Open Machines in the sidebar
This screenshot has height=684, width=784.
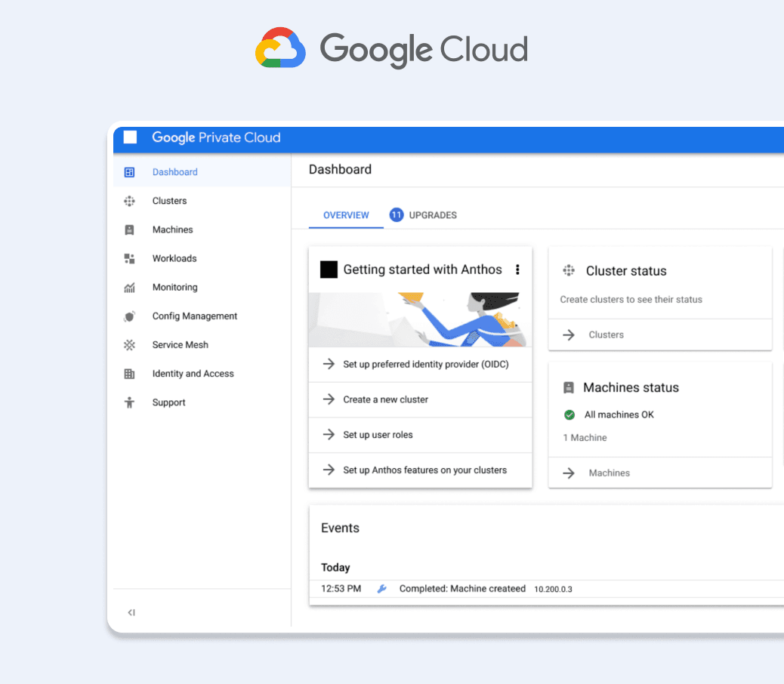pos(202,230)
